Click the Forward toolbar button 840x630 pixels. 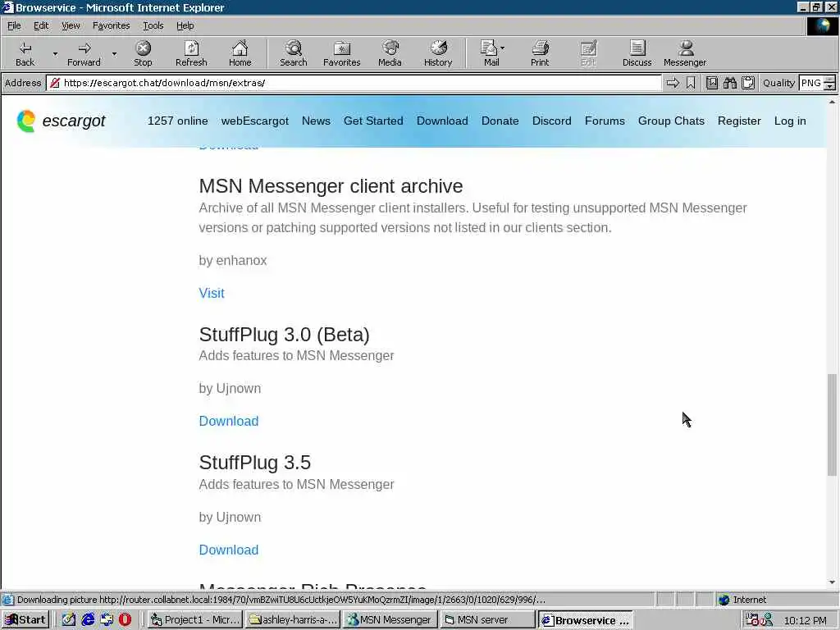click(84, 53)
